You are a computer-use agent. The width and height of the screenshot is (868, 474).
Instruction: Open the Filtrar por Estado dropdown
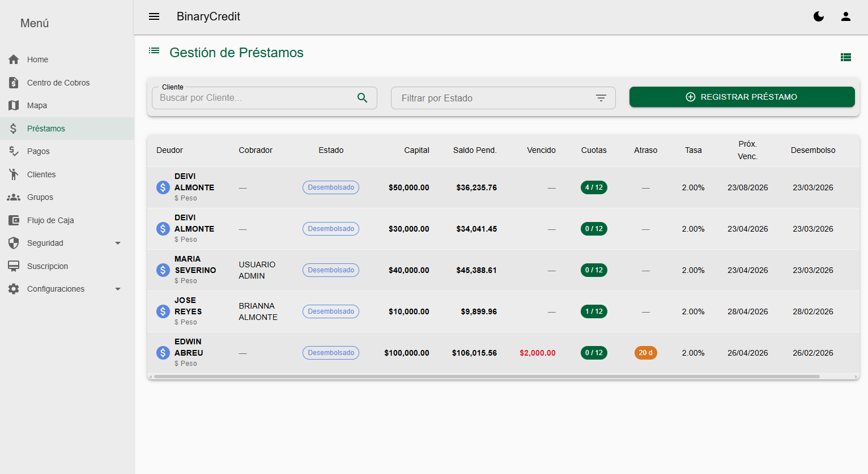503,98
